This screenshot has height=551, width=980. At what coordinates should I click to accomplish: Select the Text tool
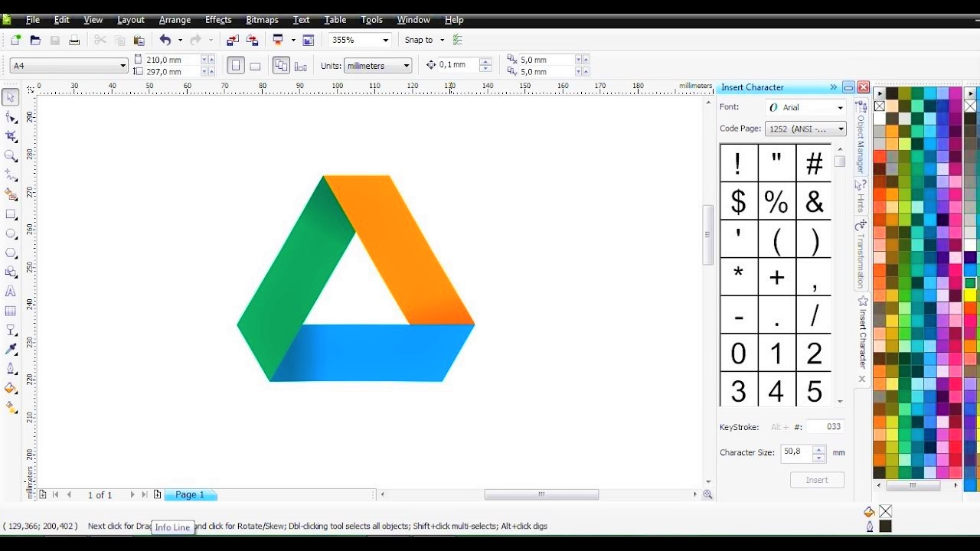[11, 292]
